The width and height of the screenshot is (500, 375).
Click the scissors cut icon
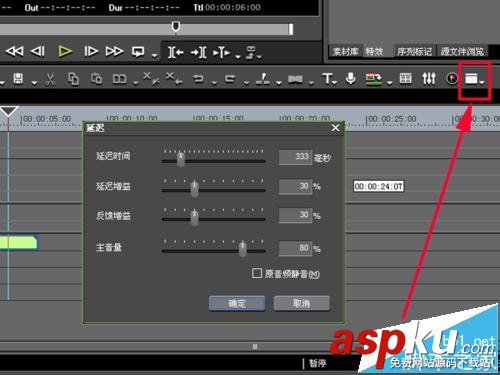pos(50,79)
